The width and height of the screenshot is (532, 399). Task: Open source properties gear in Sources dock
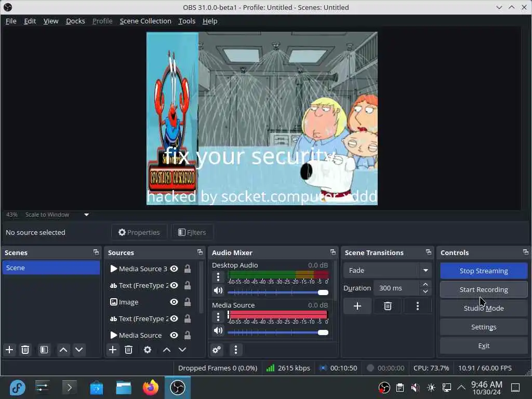point(148,350)
